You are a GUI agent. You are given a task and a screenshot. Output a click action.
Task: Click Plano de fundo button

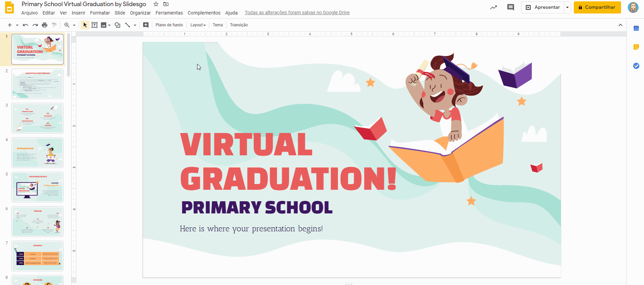169,25
